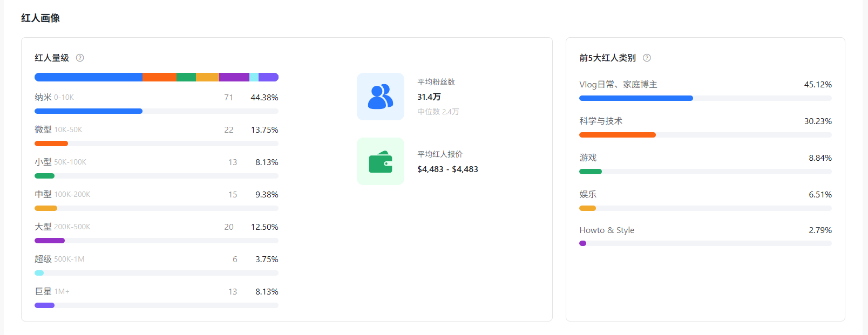Image resolution: width=868 pixels, height=335 pixels.
Task: Click the 巨星 1M+ progress bar
Action: point(157,305)
